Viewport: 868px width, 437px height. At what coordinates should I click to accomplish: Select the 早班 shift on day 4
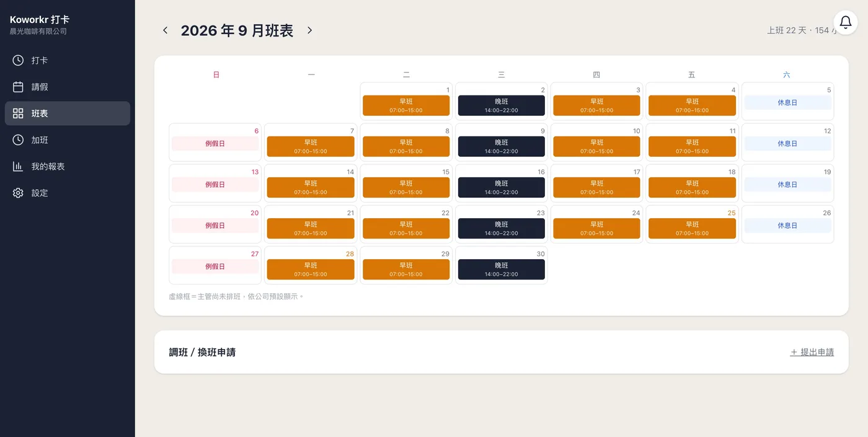[693, 105]
